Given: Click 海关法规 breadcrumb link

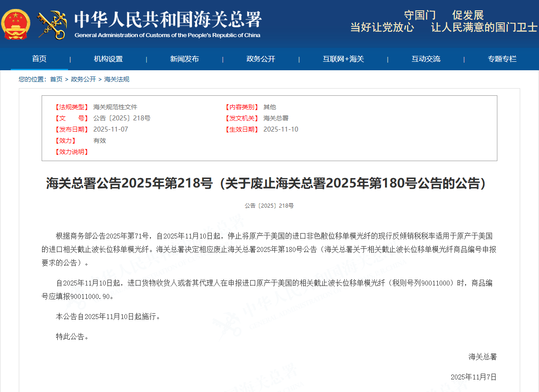Looking at the screenshot, I should pyautogui.click(x=117, y=79).
